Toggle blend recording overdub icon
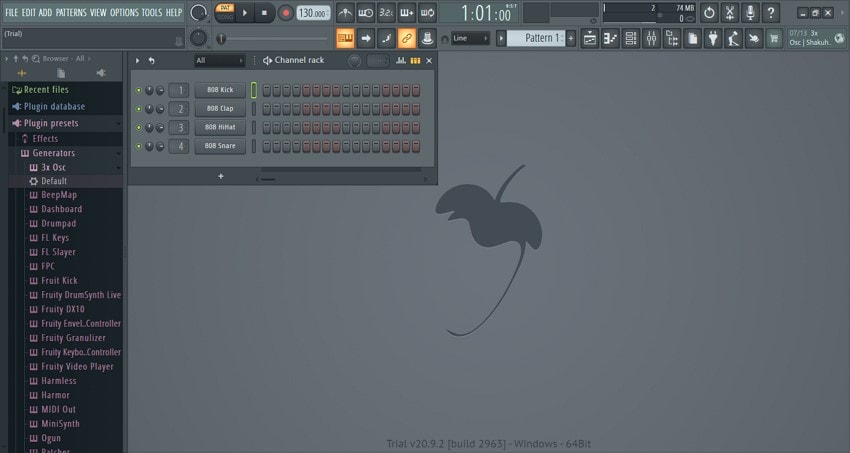 coord(407,12)
